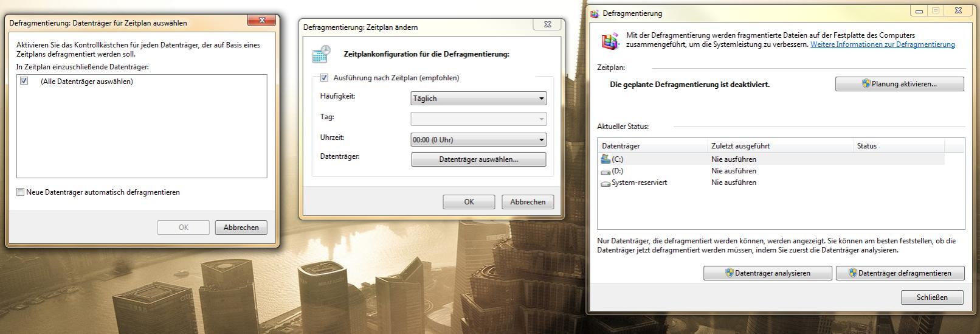This screenshot has height=334, width=980.
Task: Click 'Datenträger analysieren' button
Action: (767, 273)
